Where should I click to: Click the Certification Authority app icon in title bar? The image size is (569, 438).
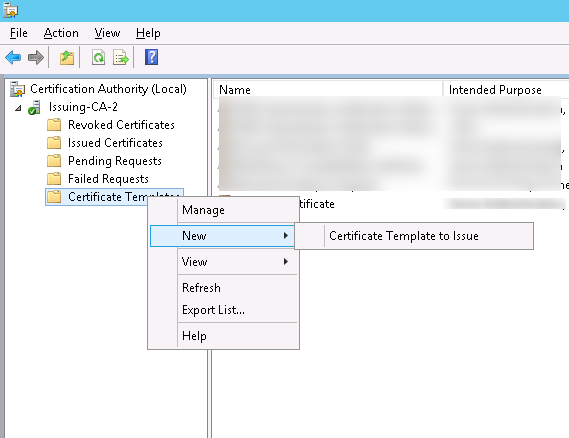click(x=11, y=10)
